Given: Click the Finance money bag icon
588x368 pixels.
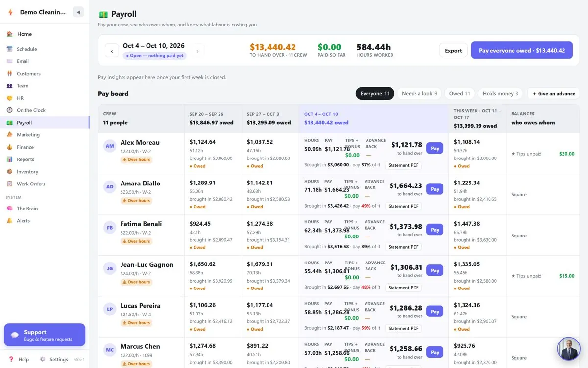Looking at the screenshot, I should 9,147.
